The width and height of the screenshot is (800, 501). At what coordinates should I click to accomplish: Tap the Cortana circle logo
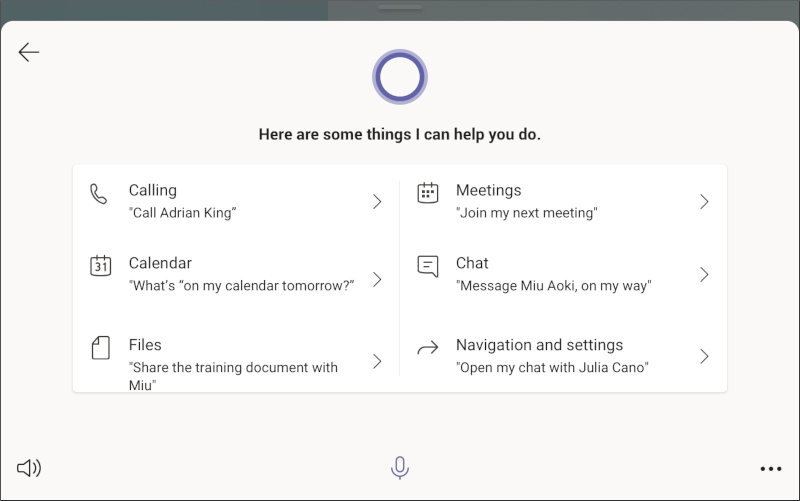tap(399, 77)
